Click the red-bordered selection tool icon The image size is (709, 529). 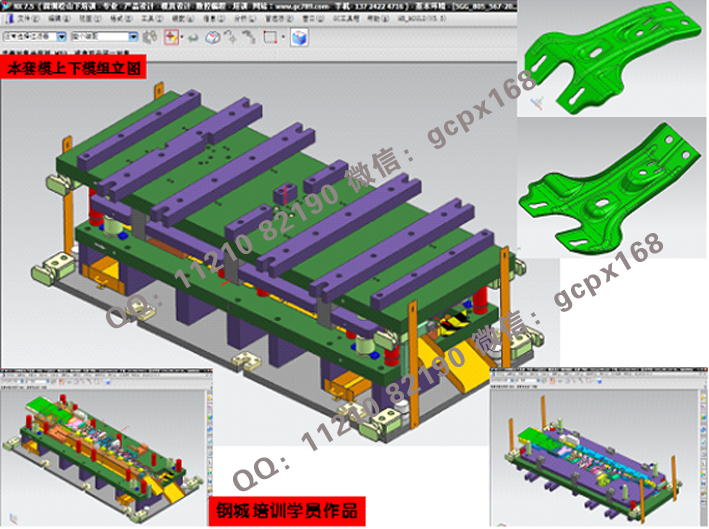point(169,37)
